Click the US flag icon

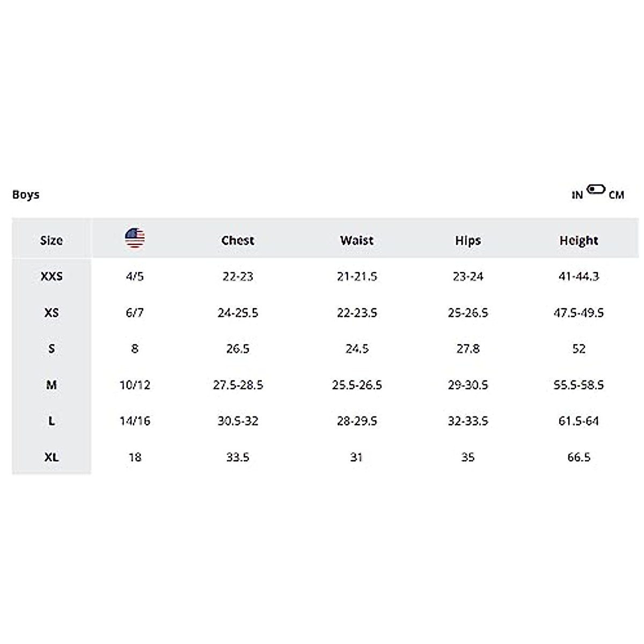point(135,238)
